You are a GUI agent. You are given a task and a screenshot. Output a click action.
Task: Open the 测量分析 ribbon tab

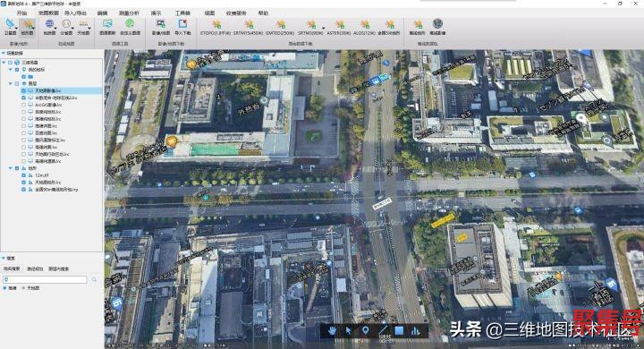pyautogui.click(x=129, y=13)
